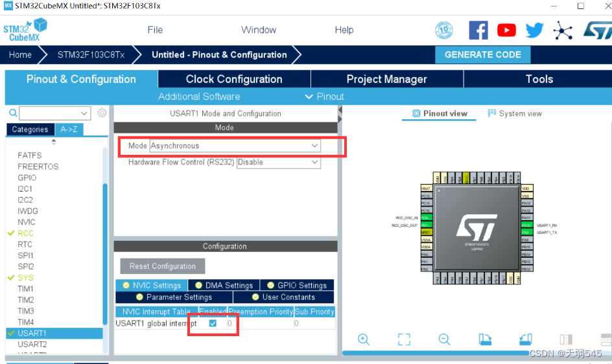The image size is (612, 364).
Task: Select FREERTOS in peripheral list
Action: pyautogui.click(x=38, y=166)
